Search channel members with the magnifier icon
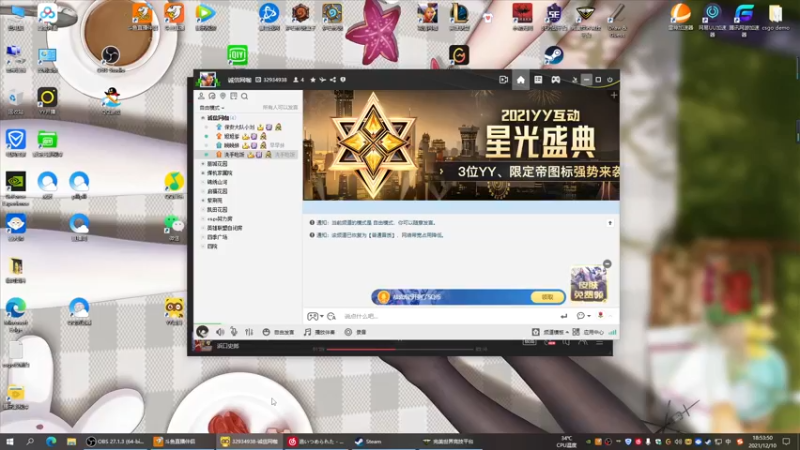Viewport: 800px width, 450px height. click(244, 96)
